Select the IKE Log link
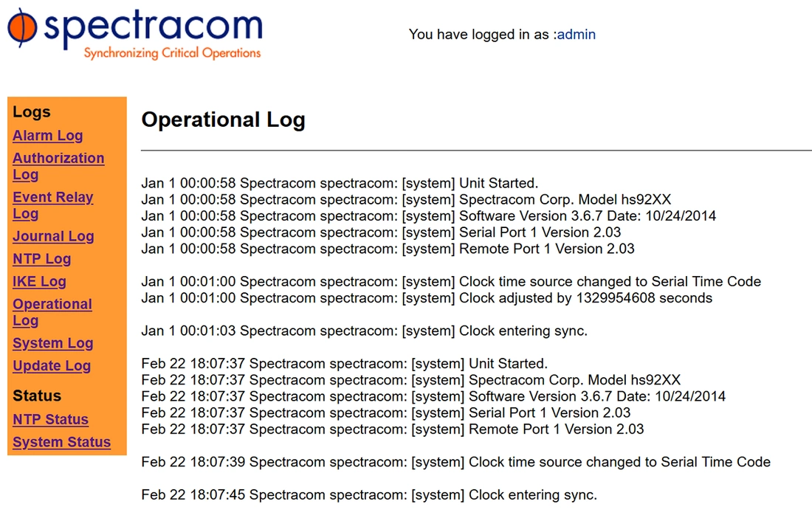812x521 pixels. 39,282
